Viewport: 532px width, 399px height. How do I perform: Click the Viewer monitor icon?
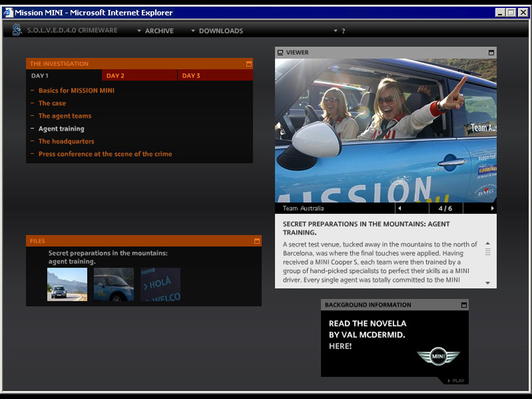click(x=280, y=52)
